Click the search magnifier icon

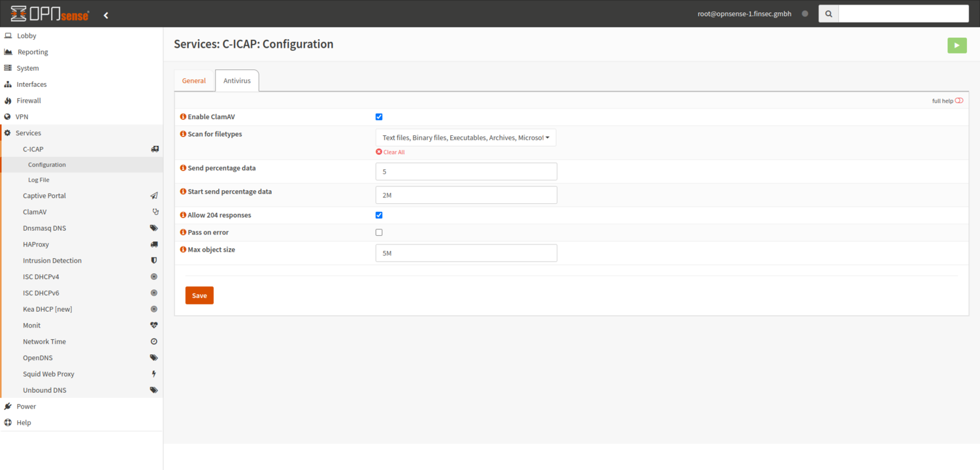coord(828,14)
